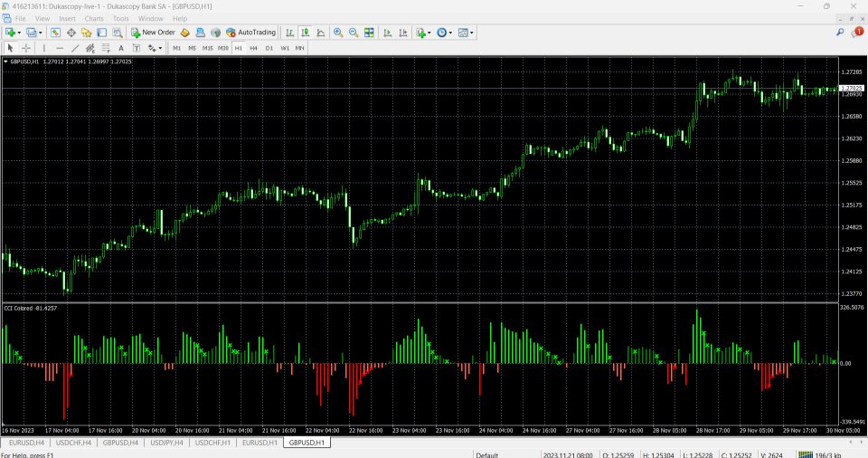Open the Terminal panel icon
This screenshot has width=868, height=458.
coord(102,33)
